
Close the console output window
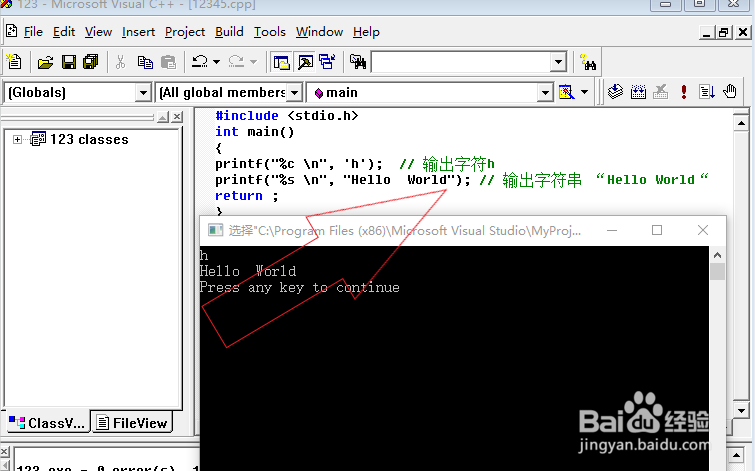point(703,230)
